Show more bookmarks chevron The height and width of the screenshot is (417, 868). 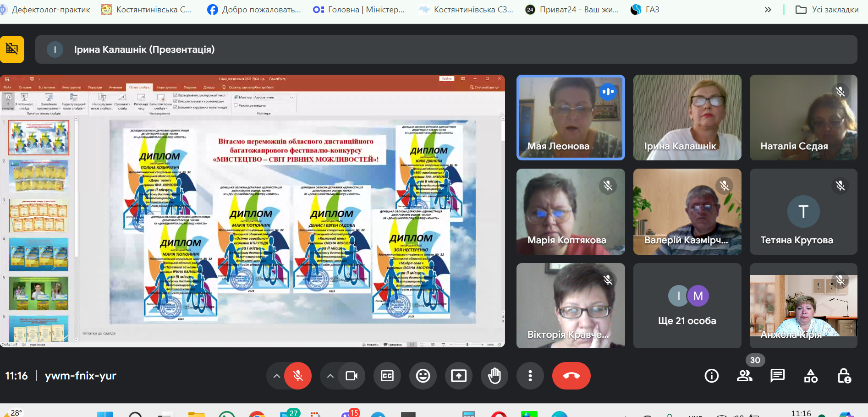pos(768,10)
